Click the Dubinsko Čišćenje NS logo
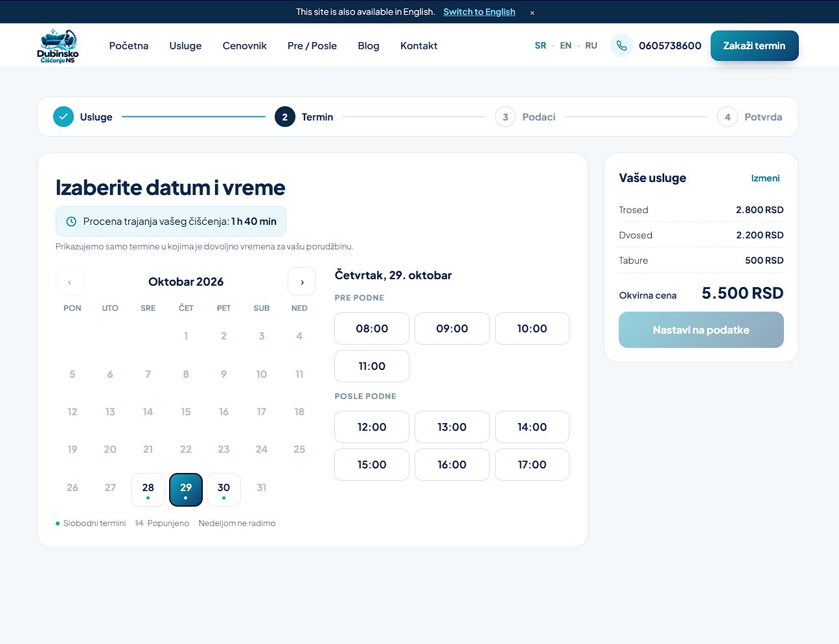 click(58, 45)
